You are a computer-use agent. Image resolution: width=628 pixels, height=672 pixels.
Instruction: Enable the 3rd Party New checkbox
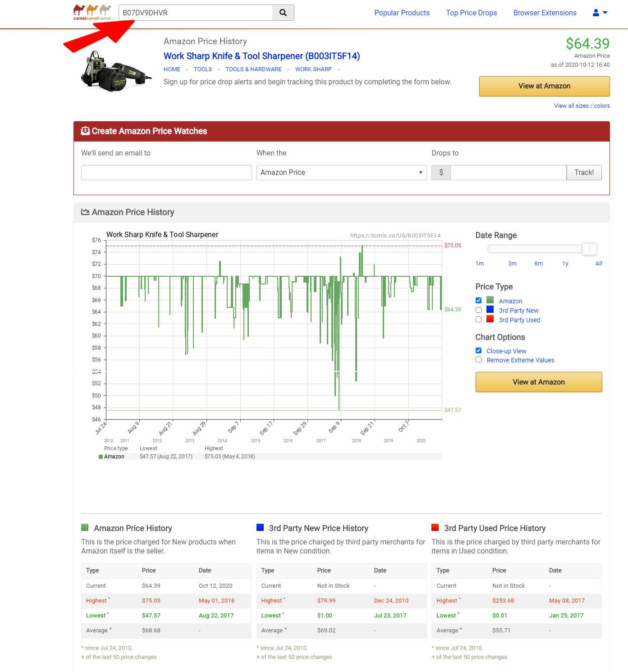coord(478,310)
